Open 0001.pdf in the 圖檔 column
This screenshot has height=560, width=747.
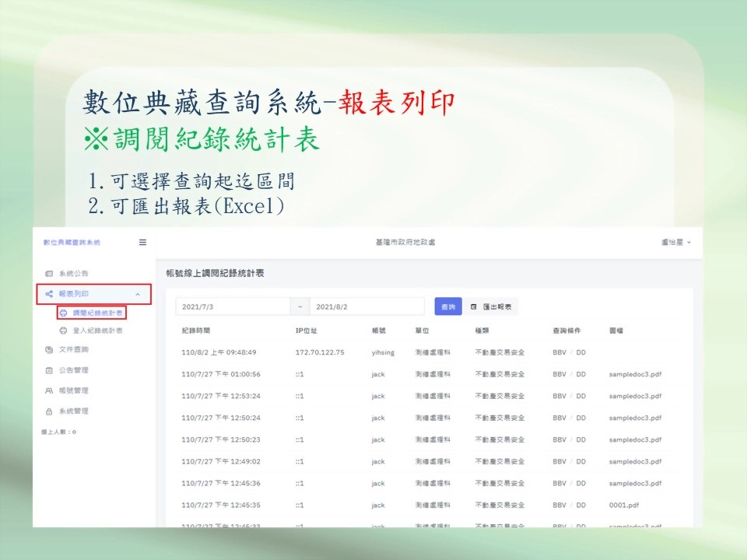click(622, 505)
